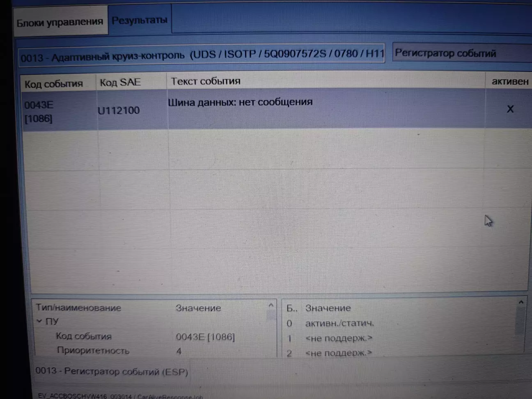Select event row code 0043E [1086]

pyautogui.click(x=39, y=111)
